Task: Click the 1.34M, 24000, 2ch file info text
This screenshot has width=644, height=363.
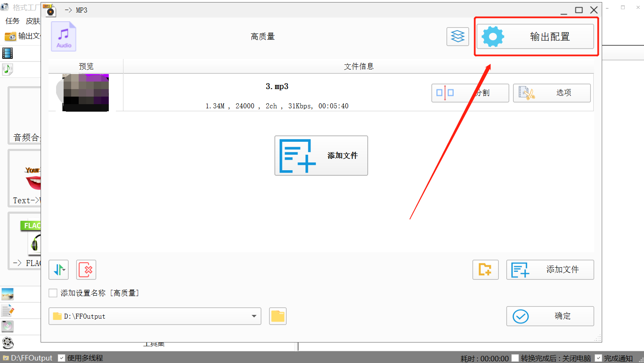Action: (x=277, y=106)
